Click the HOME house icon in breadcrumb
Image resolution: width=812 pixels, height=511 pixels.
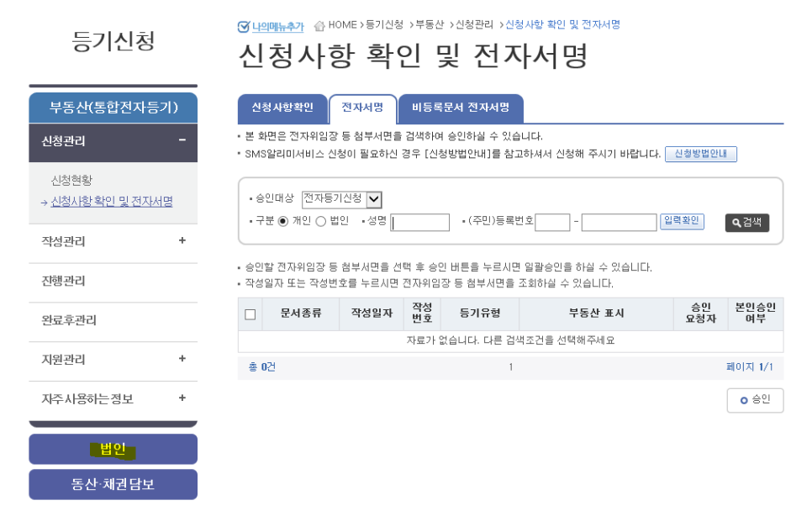(319, 25)
